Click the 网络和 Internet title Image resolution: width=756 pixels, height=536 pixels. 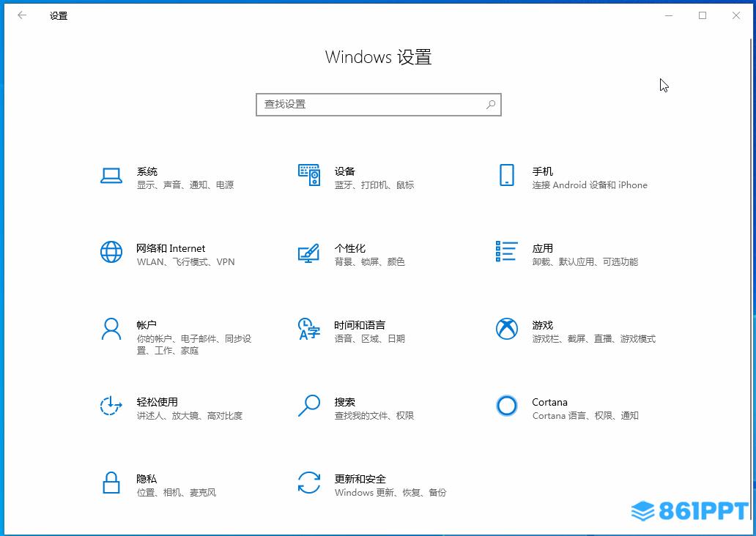pos(171,248)
